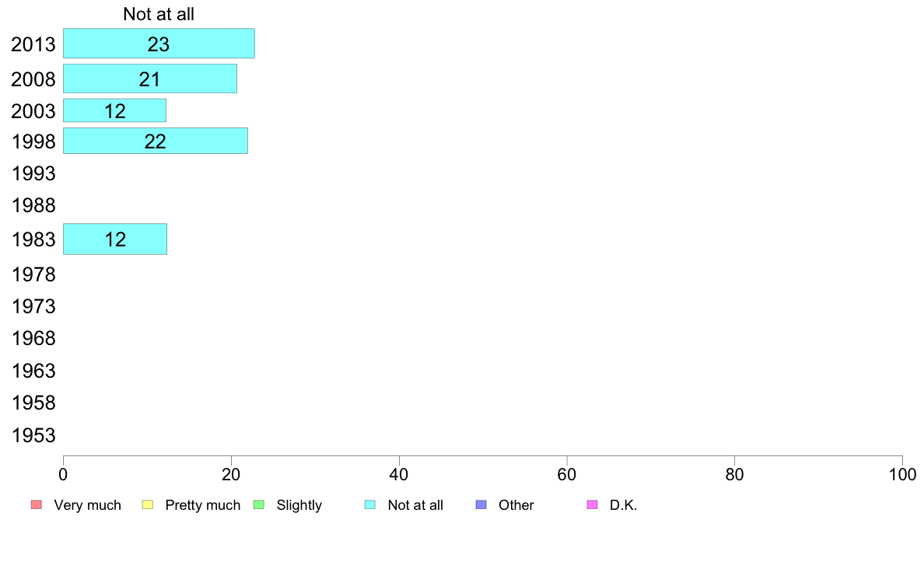Click the 100 tick on the x-axis
The width and height of the screenshot is (924, 572).
(902, 475)
